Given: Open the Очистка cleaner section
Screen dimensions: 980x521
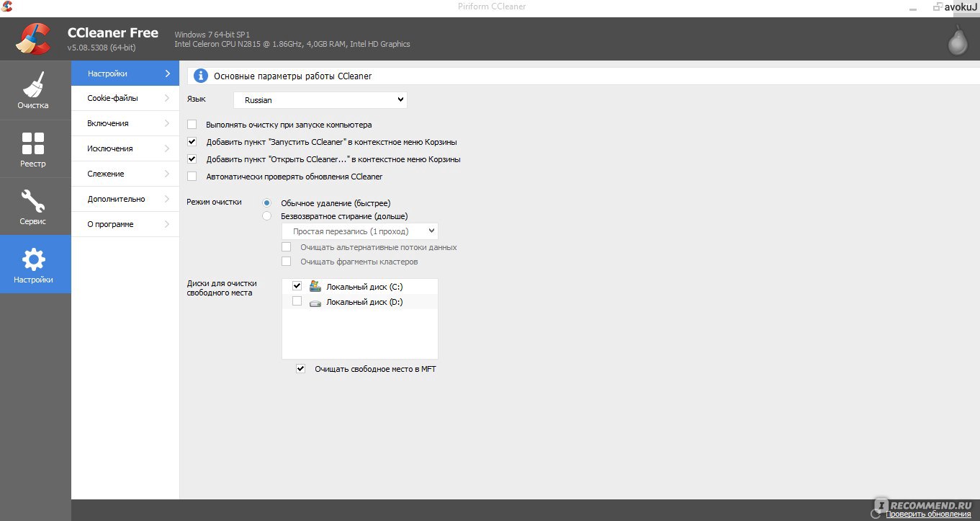Looking at the screenshot, I should coord(35,90).
